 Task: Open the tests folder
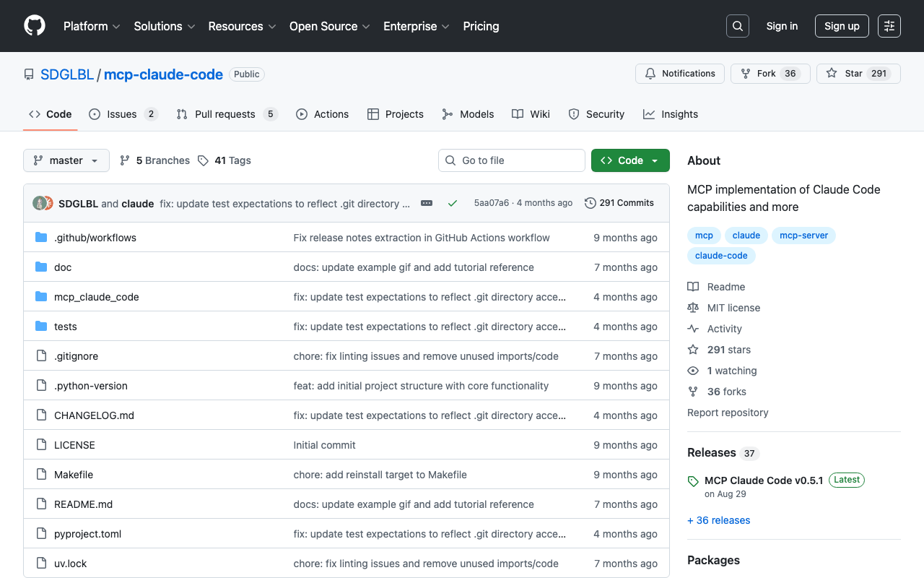66,327
